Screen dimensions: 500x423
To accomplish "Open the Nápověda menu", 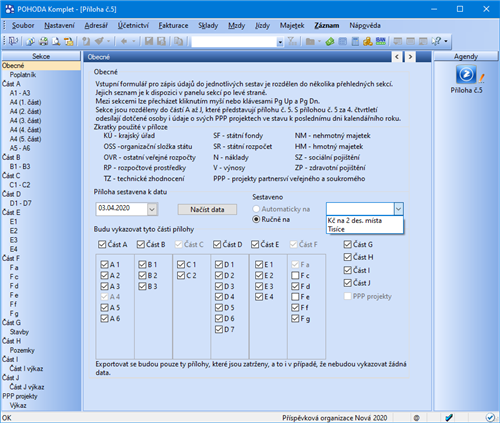I will coord(365,25).
